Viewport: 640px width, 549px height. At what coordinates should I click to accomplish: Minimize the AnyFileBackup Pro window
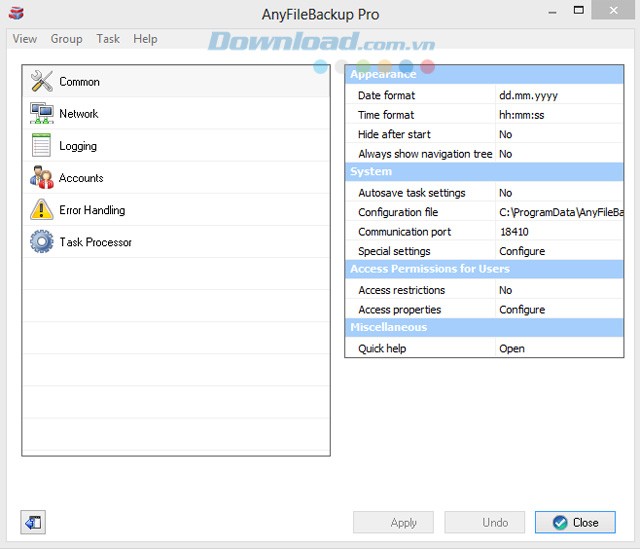[552, 11]
